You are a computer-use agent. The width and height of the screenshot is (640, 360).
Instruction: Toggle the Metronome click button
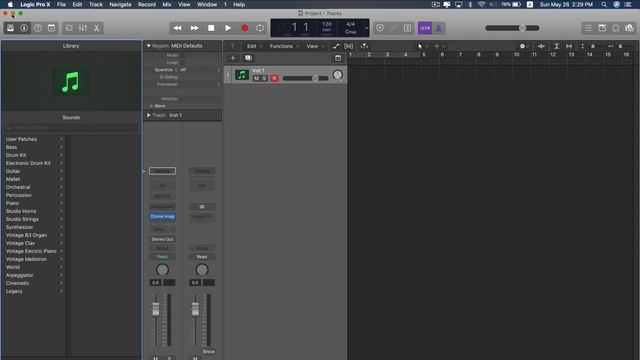coord(439,28)
